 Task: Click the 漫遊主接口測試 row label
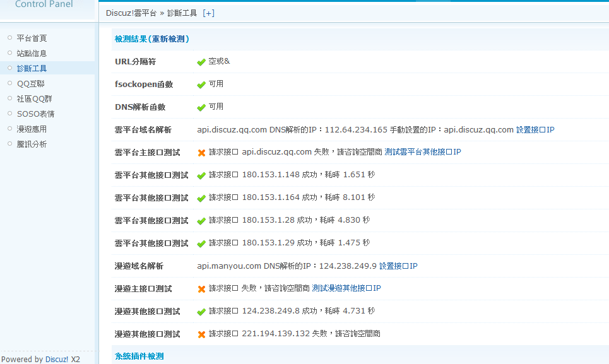coord(143,289)
